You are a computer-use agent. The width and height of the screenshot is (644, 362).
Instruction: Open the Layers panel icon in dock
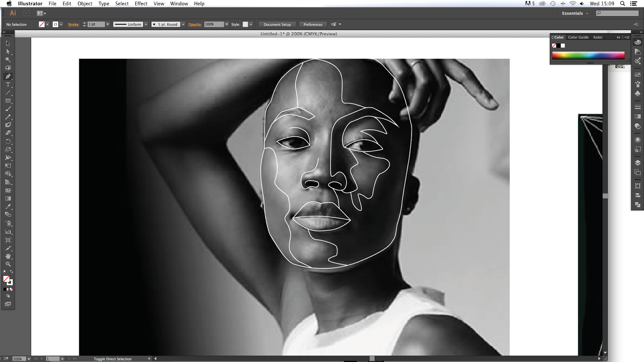click(638, 162)
